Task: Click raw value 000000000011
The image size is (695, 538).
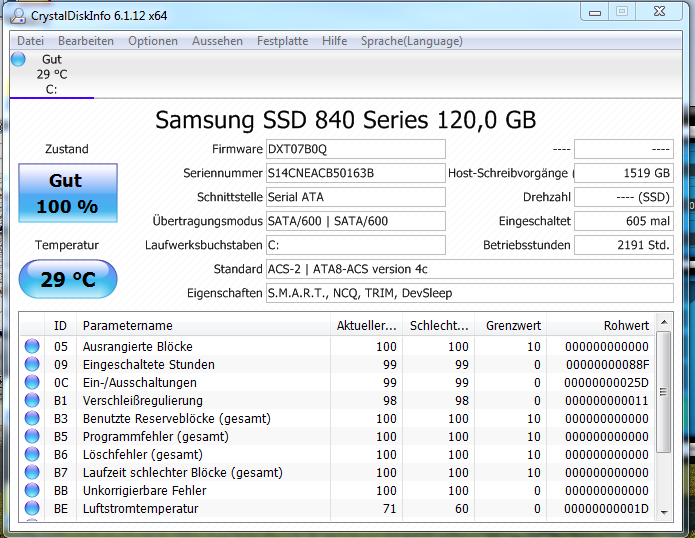Action: point(606,401)
